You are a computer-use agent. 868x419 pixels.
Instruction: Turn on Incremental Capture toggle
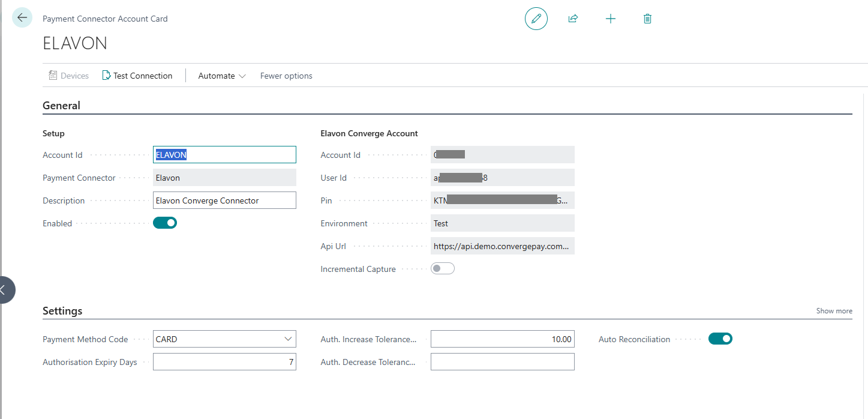443,269
